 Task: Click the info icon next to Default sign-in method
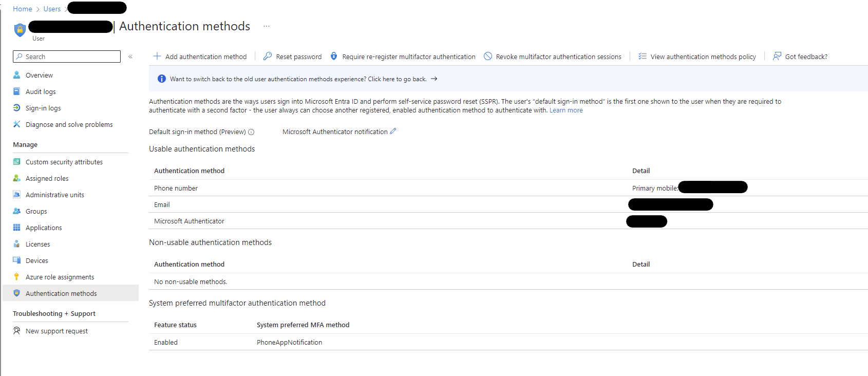(251, 132)
